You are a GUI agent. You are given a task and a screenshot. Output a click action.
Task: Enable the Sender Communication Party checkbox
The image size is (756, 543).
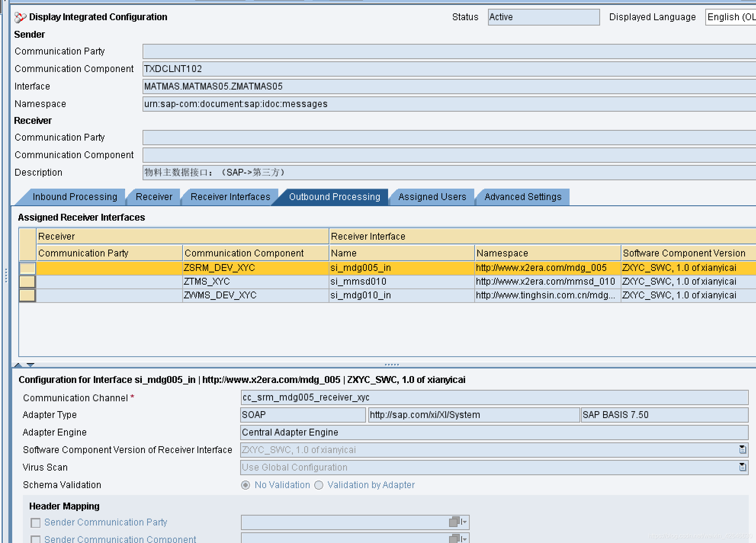pos(35,522)
